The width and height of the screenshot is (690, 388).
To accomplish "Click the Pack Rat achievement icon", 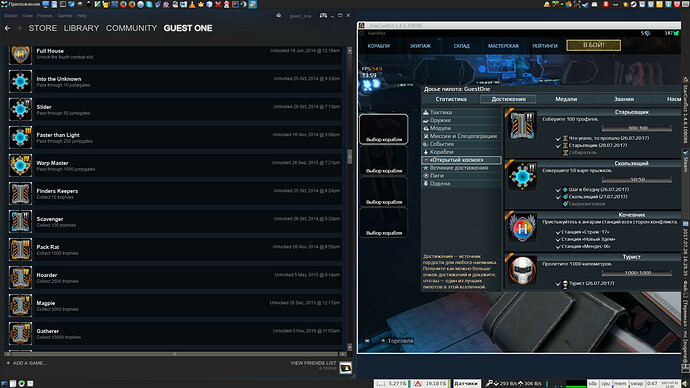I will click(20, 249).
